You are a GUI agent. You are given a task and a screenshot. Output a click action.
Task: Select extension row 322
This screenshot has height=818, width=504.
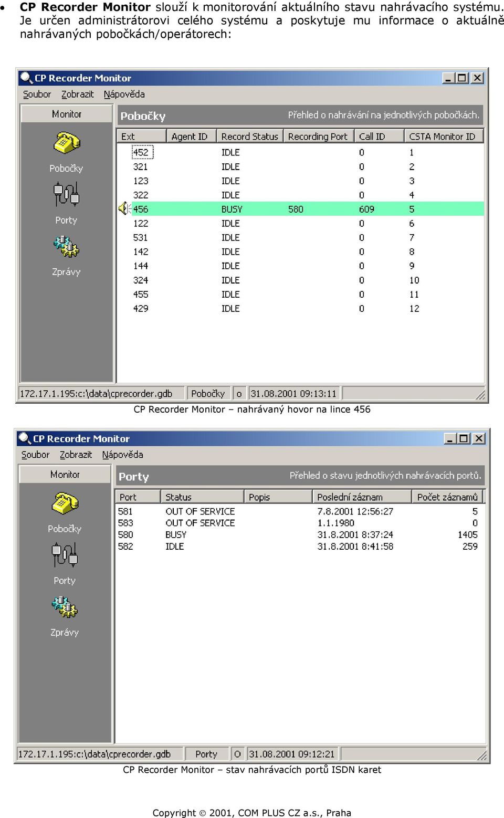pyautogui.click(x=300, y=195)
